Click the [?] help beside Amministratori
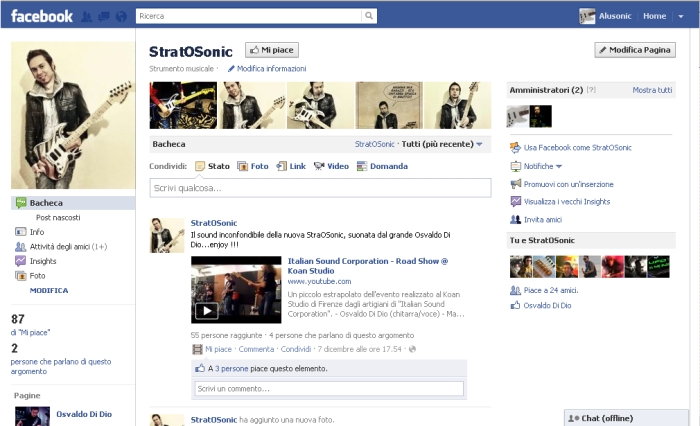This screenshot has height=426, width=700. coord(591,90)
